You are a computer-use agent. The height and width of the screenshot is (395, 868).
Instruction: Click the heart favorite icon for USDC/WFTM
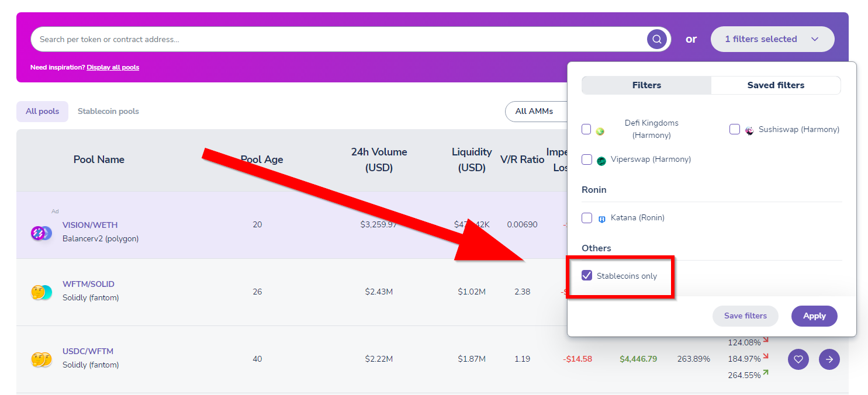click(x=798, y=359)
